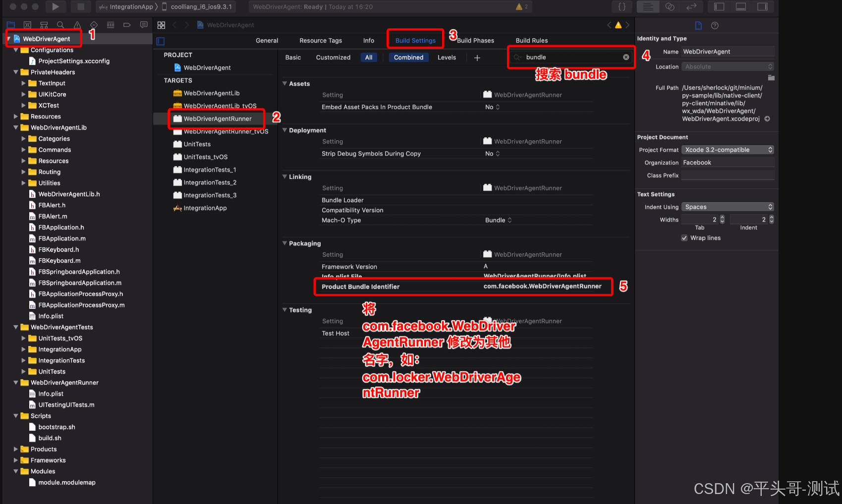
Task: Change Strip Debug Symbols During Copy value
Action: click(x=493, y=154)
